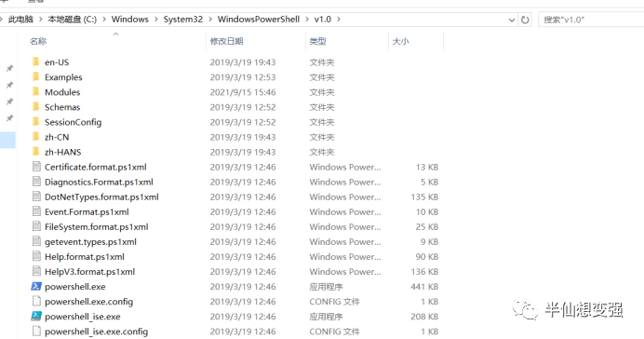The image size is (644, 339).
Task: Expand the chevron after System32 in path
Action: point(210,20)
